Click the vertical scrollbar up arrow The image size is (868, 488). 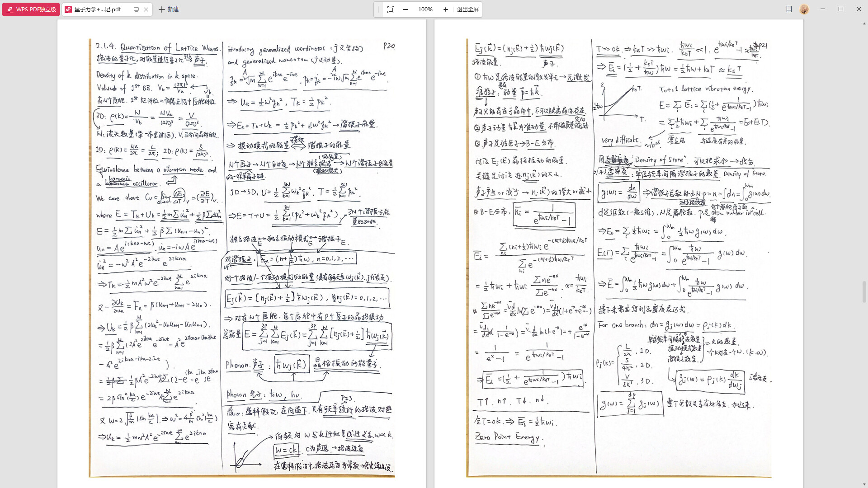tap(865, 23)
